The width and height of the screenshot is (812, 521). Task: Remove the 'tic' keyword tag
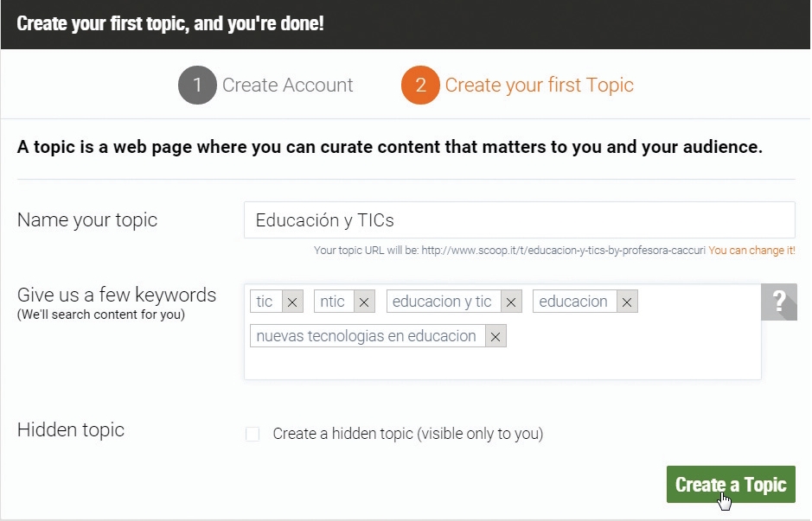292,302
